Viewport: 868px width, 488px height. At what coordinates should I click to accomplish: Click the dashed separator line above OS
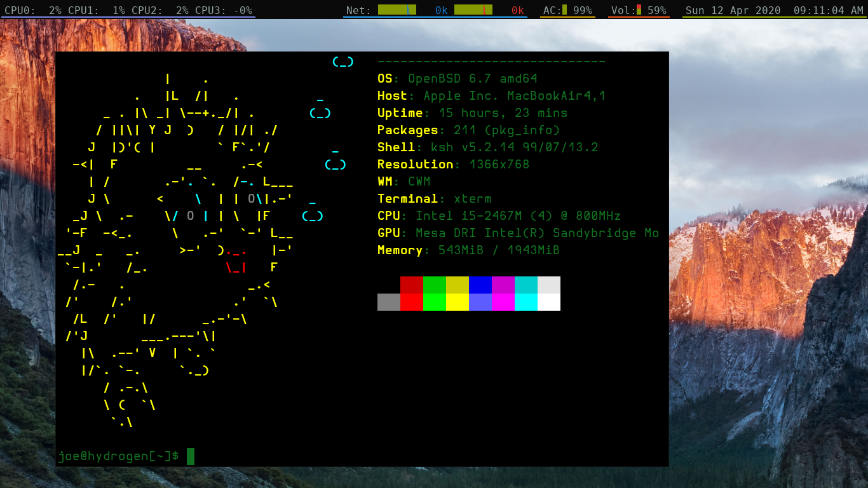[492, 62]
